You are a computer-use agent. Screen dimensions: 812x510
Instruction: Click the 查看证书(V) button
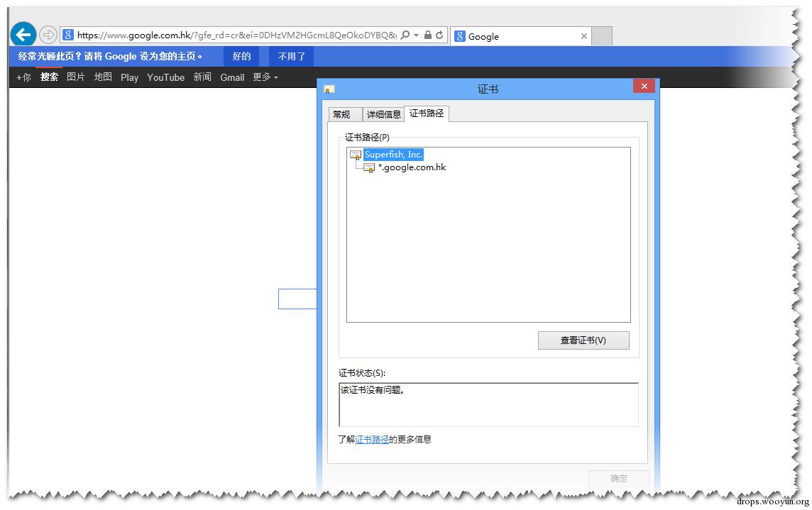coord(583,340)
